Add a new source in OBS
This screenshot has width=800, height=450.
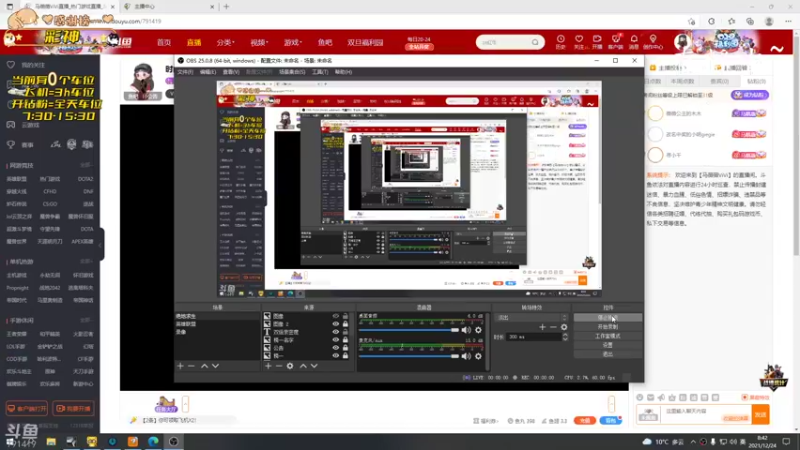(x=268, y=366)
